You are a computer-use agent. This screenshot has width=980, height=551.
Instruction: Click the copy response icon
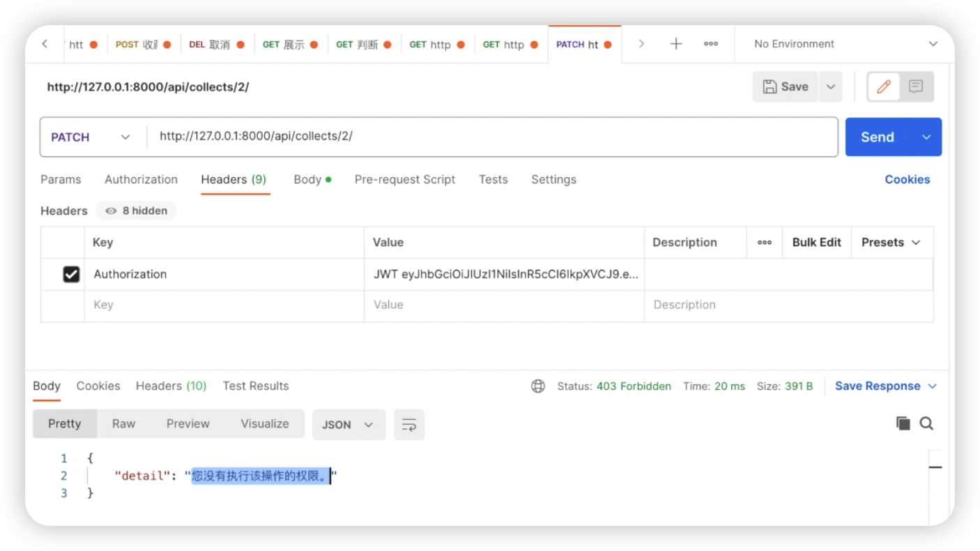903,423
